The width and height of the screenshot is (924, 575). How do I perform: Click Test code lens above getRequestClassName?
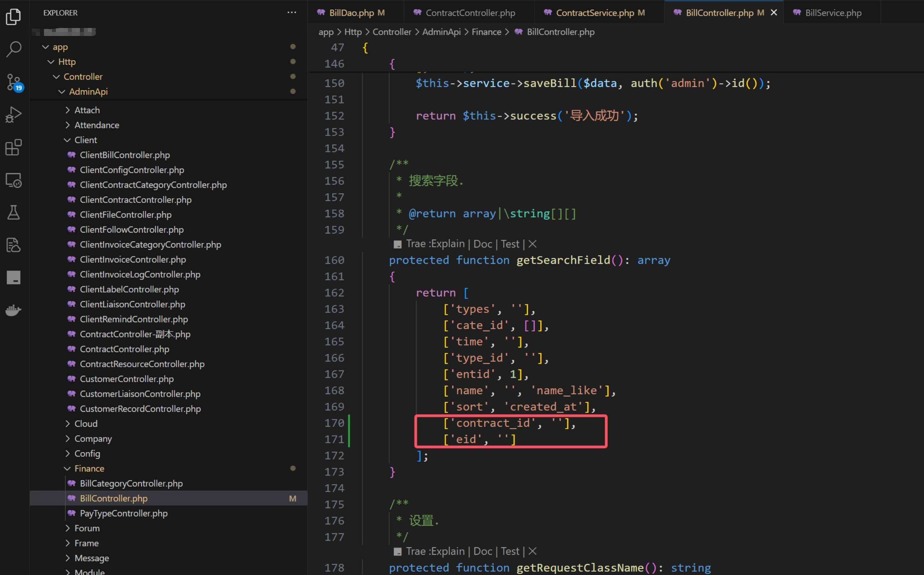click(510, 551)
